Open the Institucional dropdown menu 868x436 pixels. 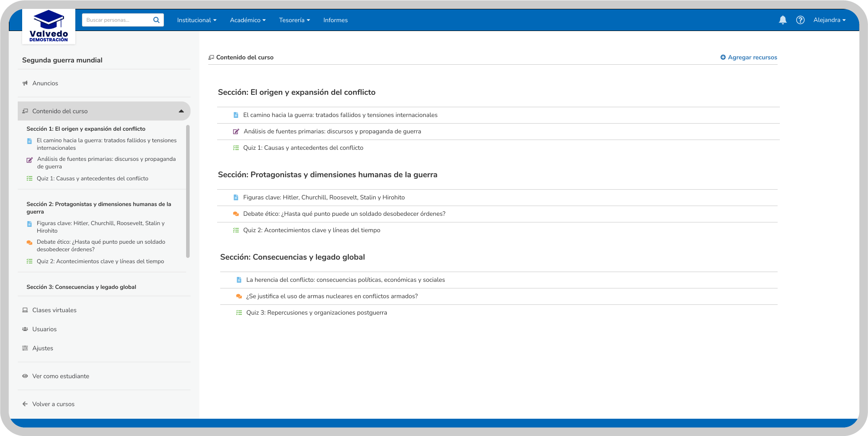click(197, 20)
